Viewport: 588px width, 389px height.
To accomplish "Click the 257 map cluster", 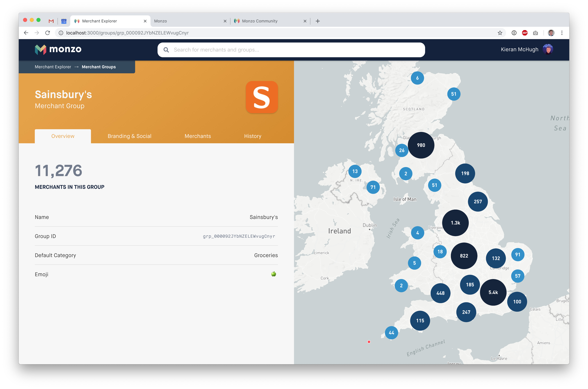I will (478, 202).
